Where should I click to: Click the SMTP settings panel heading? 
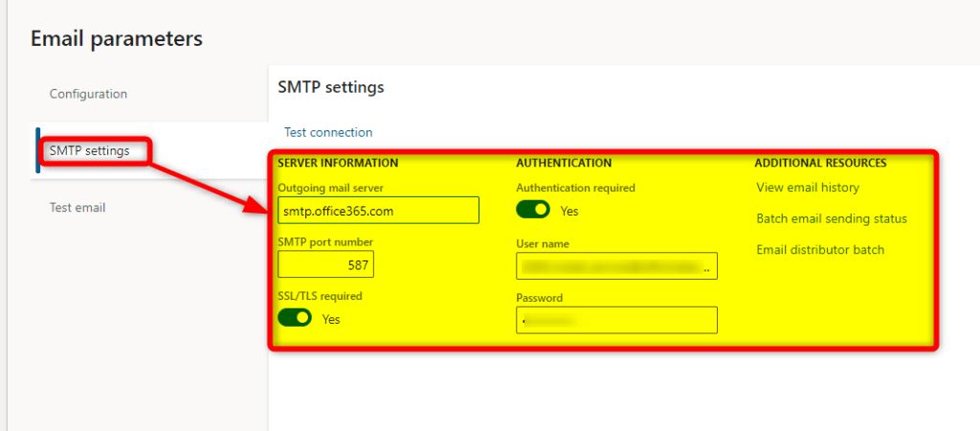tap(330, 87)
